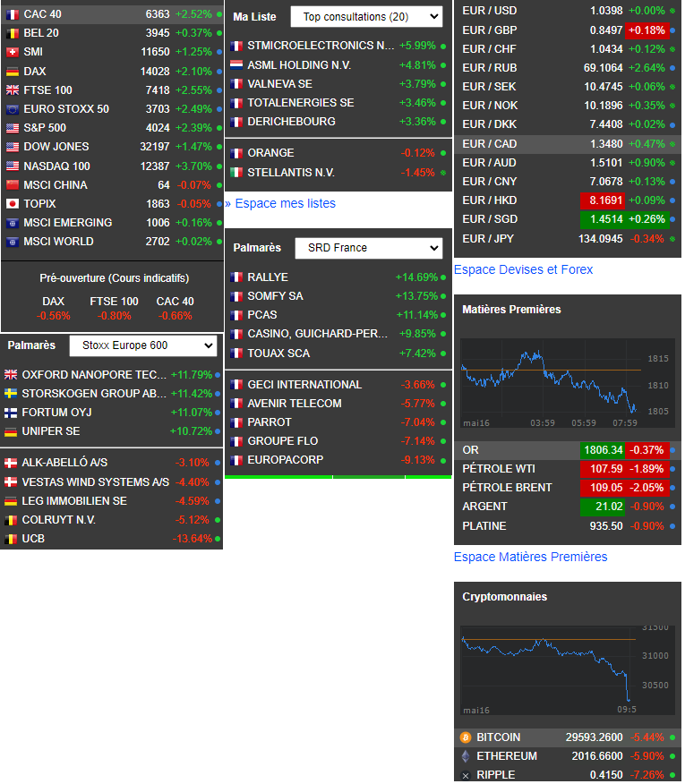Click EUROPACORP in the losers list
Image resolution: width=685 pixels, height=784 pixels.
point(338,460)
